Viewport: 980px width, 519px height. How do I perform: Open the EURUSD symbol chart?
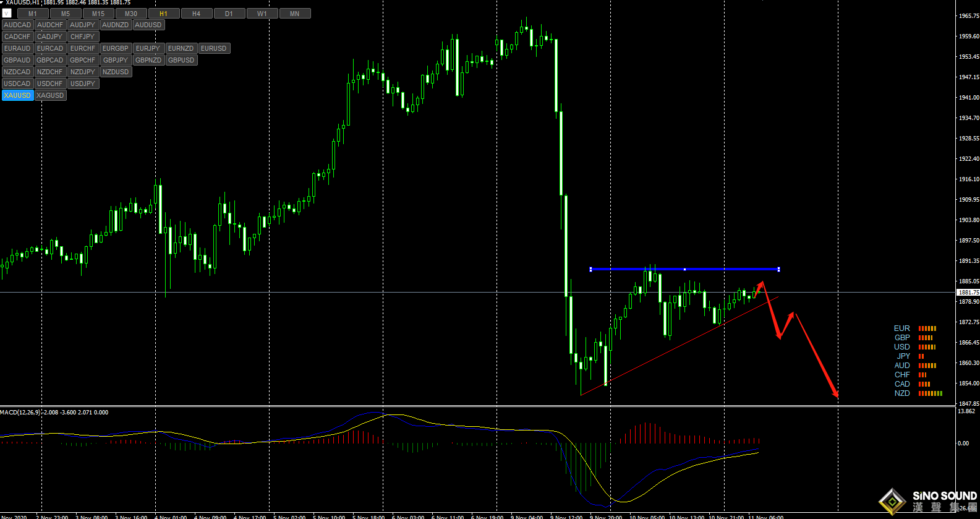click(213, 48)
